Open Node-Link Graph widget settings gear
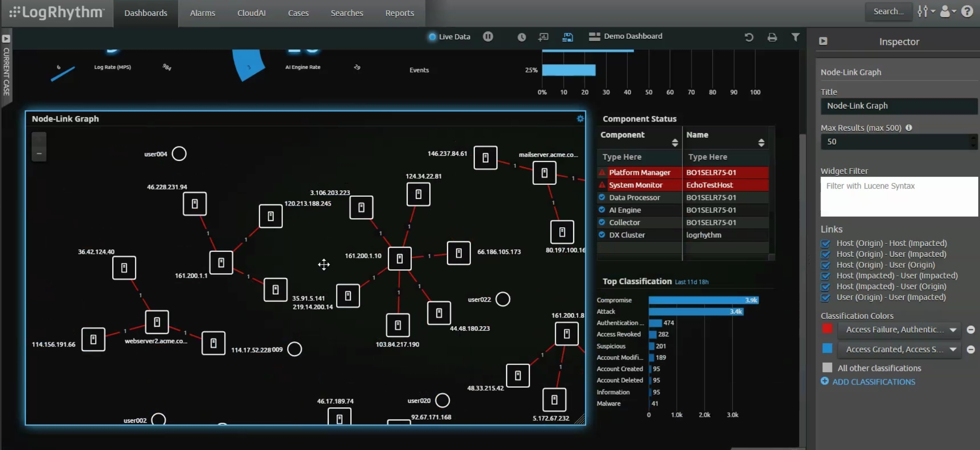Image resolution: width=980 pixels, height=450 pixels. [580, 119]
